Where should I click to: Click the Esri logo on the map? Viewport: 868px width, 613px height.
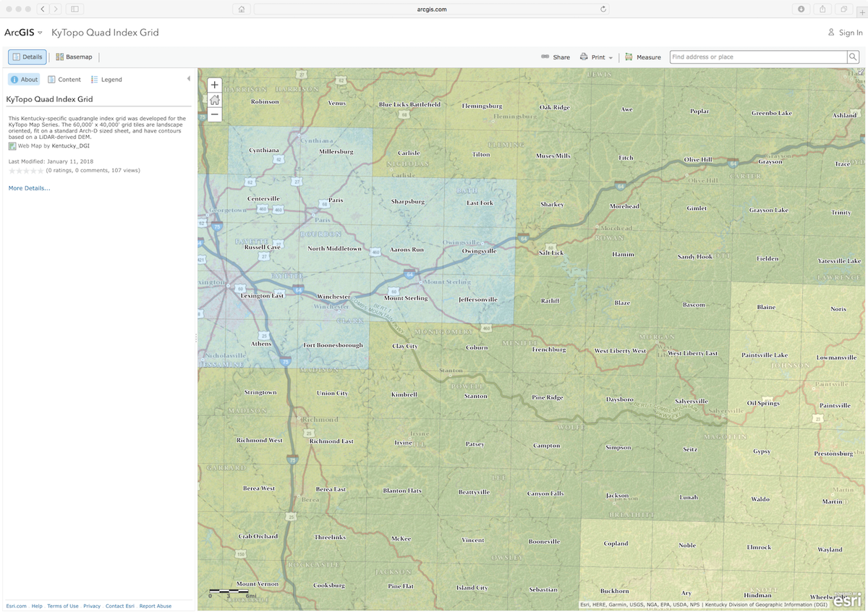click(847, 600)
